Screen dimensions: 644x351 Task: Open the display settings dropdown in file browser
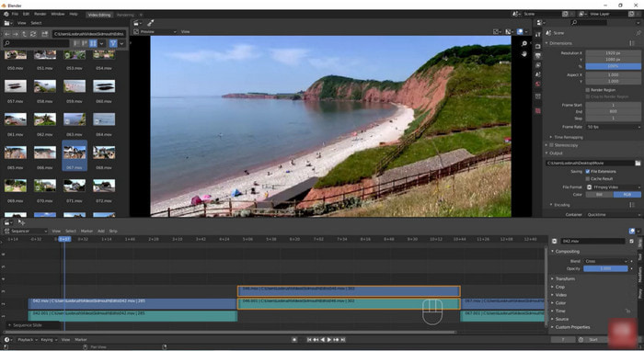[x=101, y=43]
